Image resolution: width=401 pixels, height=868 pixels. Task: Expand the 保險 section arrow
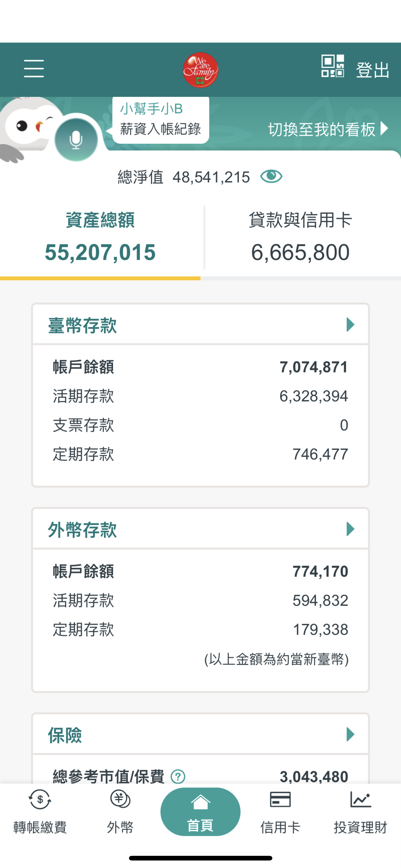(350, 734)
